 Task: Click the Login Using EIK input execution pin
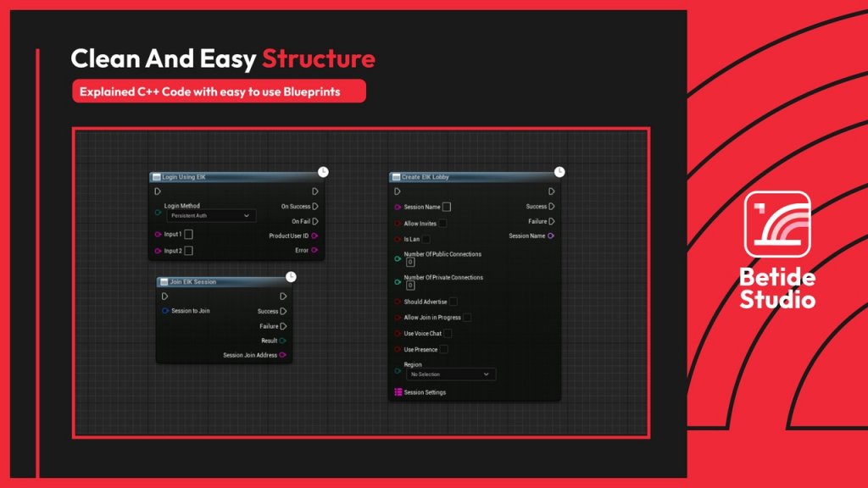point(158,191)
